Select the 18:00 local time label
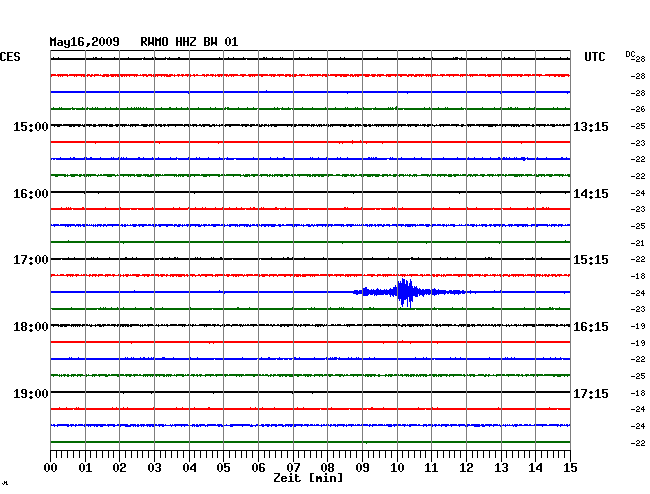Screen dimensions: 650x494 click(x=31, y=327)
